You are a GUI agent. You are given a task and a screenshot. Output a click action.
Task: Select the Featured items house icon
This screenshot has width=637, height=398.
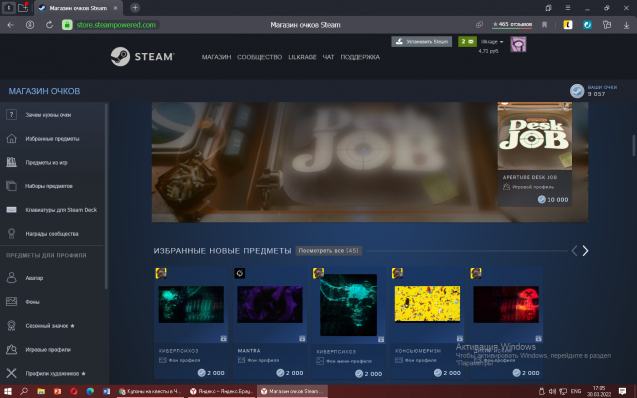click(x=11, y=138)
